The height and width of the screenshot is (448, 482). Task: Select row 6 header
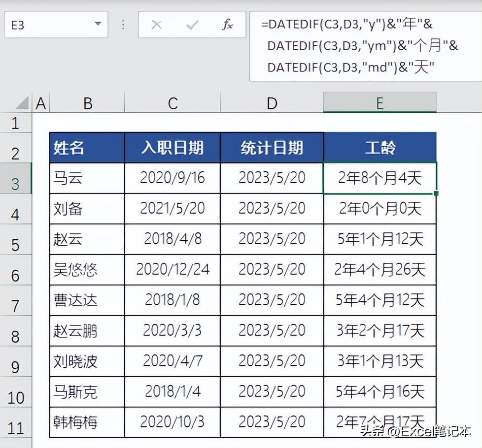16,270
